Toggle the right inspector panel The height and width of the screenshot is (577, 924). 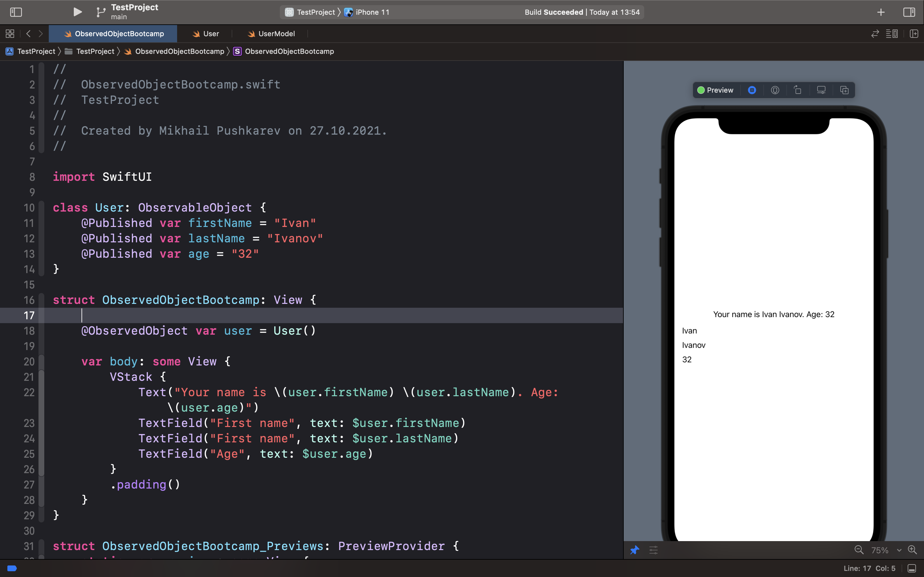point(909,12)
